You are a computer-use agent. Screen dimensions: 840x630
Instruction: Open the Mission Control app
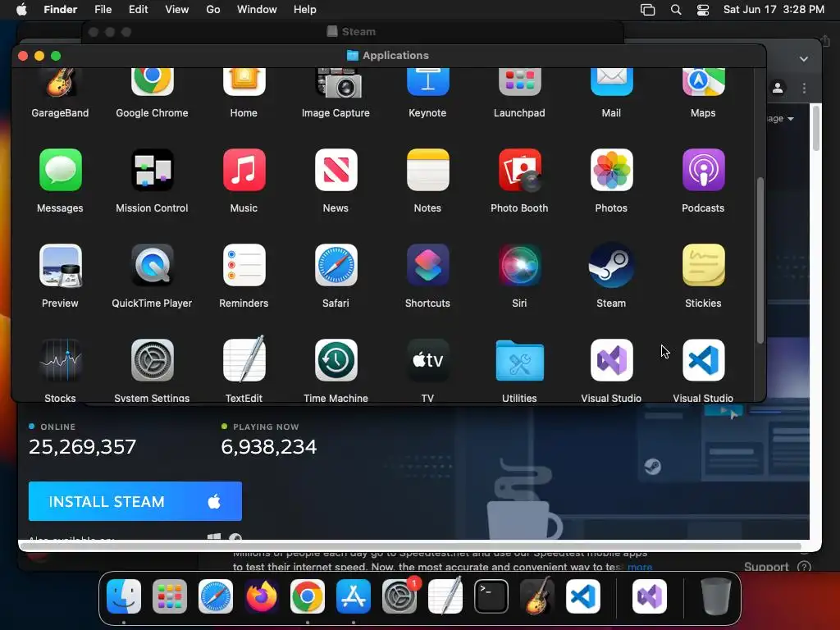[152, 171]
